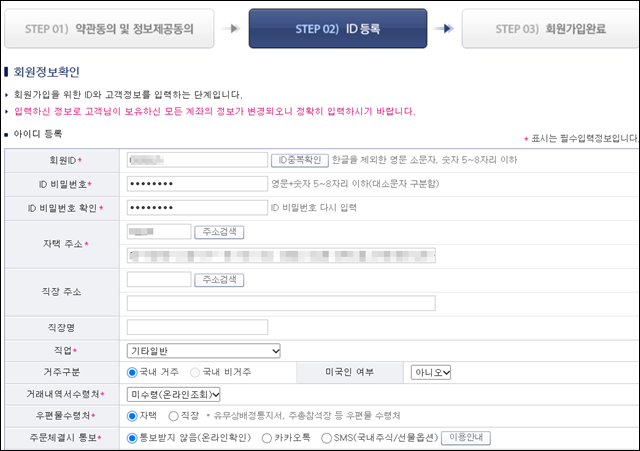640x451 pixels.
Task: Select 카카오톡 notification radio option
Action: coord(267,438)
